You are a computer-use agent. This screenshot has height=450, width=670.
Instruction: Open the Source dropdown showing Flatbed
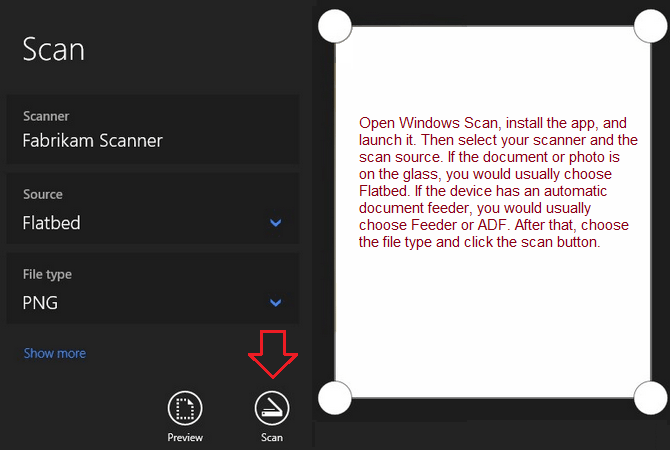coord(153,208)
